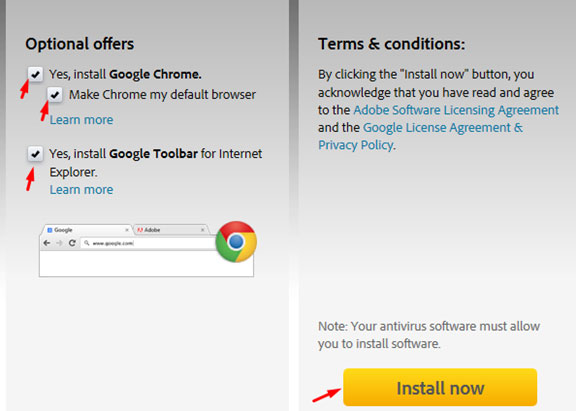Click the yellow Install now button

tap(440, 387)
